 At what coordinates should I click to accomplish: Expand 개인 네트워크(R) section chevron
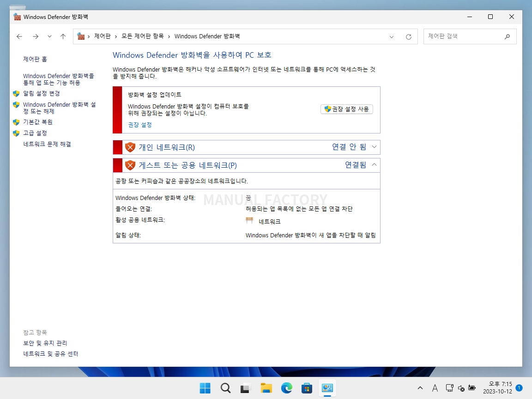(x=374, y=147)
